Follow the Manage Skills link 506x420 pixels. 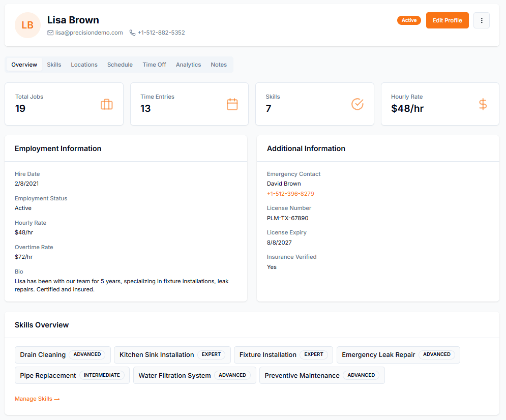(37, 399)
